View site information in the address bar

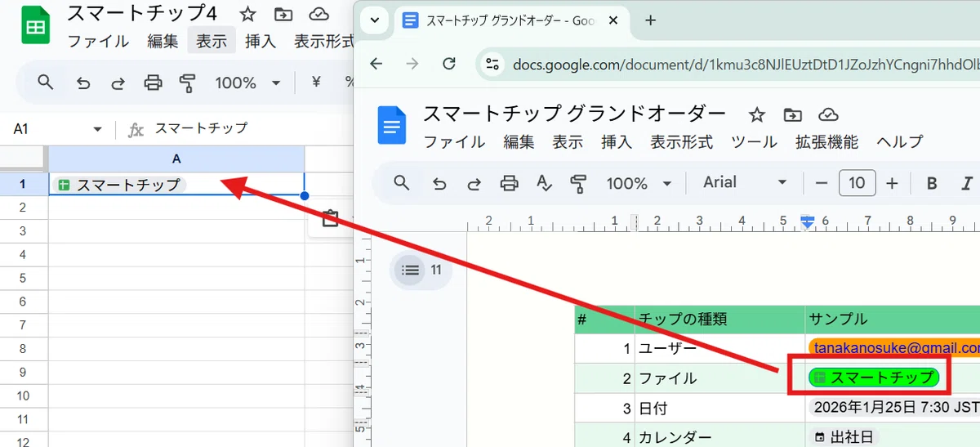(x=491, y=64)
